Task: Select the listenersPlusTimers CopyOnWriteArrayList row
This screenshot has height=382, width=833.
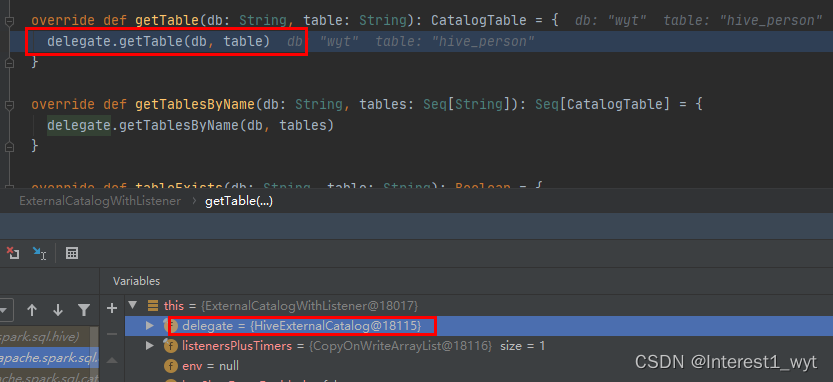Action: [x=479, y=346]
